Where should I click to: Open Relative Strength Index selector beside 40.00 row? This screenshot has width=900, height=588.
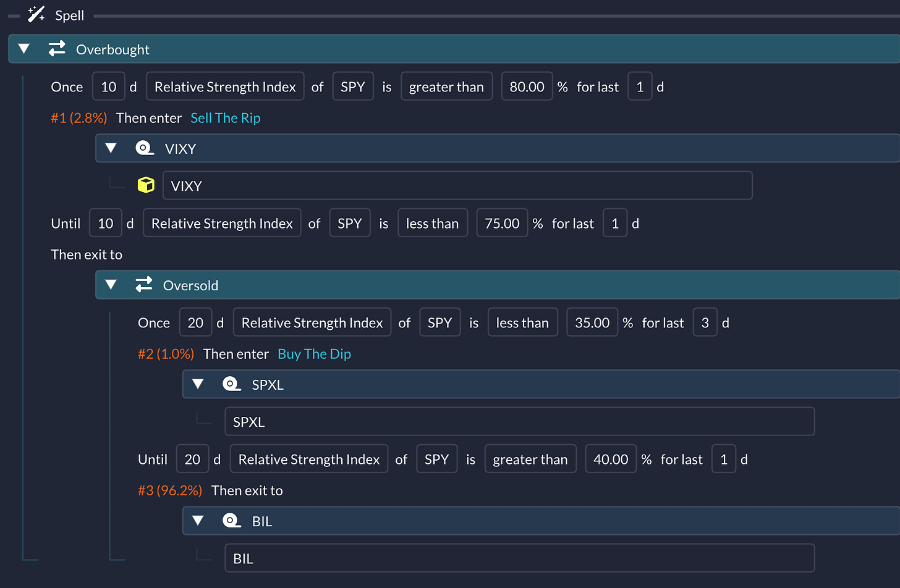click(x=309, y=459)
